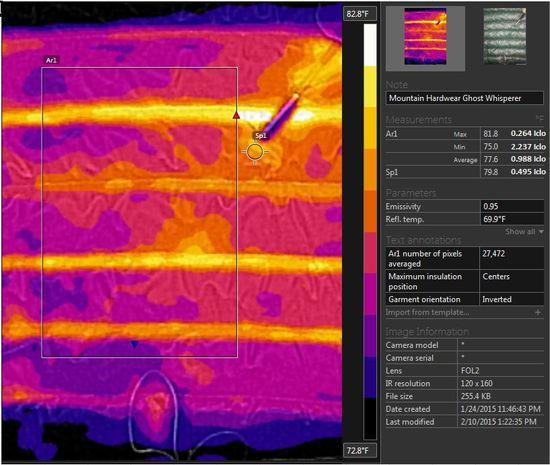
Task: Click the blue minimum temperature marker
Action: [134, 344]
